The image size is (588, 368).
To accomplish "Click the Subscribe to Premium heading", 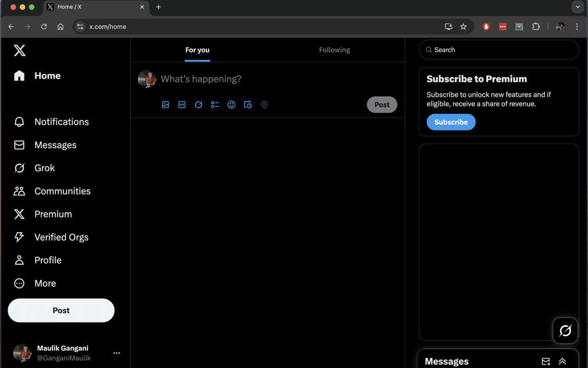I will [477, 79].
